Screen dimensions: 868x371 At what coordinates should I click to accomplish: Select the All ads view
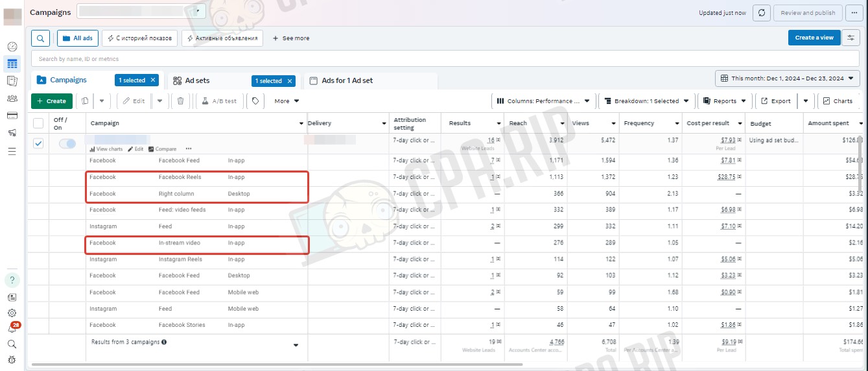77,38
